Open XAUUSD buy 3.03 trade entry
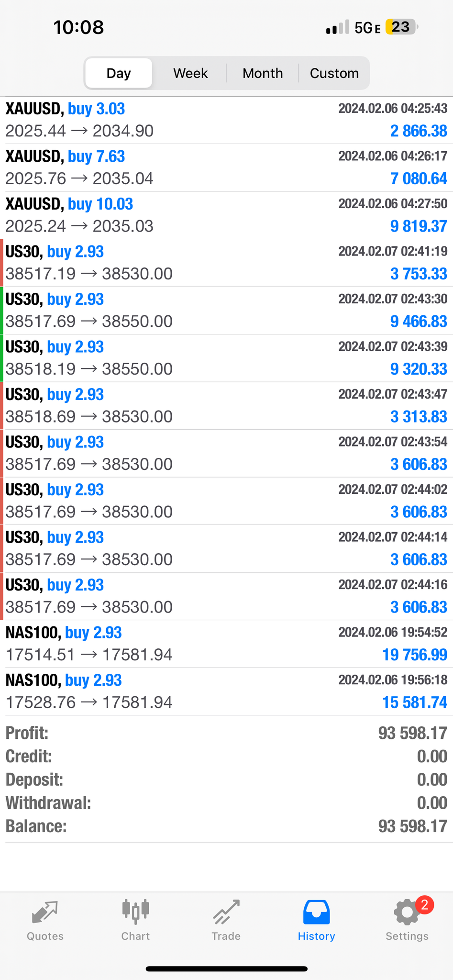453x980 pixels. (226, 120)
